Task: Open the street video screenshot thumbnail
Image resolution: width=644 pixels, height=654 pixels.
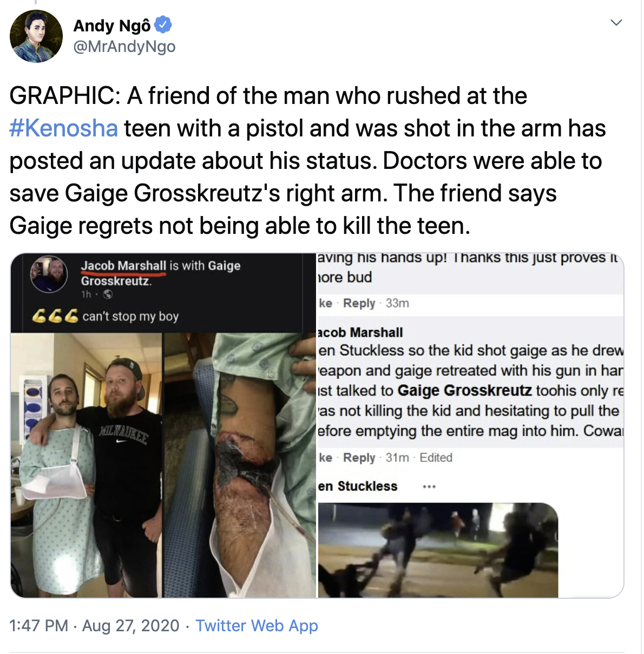Action: point(438,550)
